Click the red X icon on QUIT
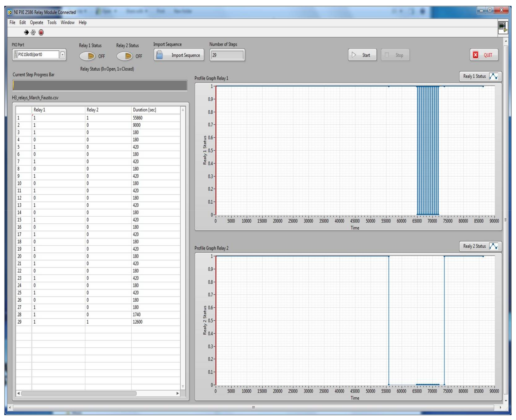The image size is (516, 420). tap(475, 55)
